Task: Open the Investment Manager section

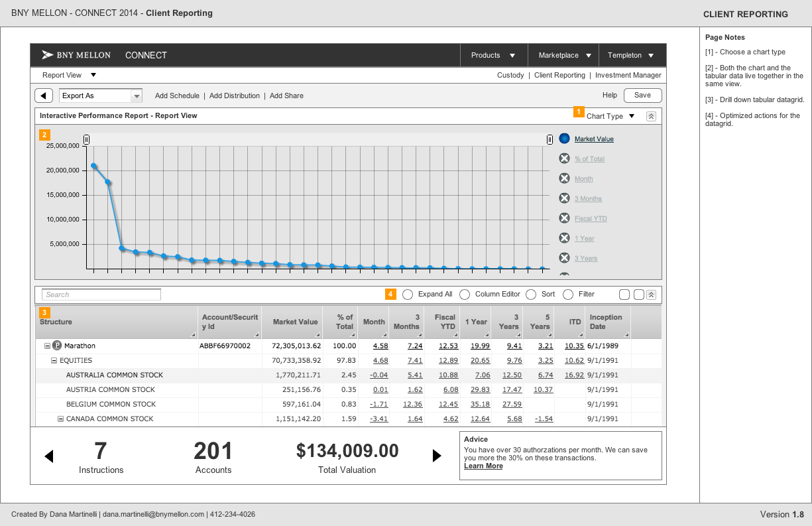Action: [x=628, y=76]
